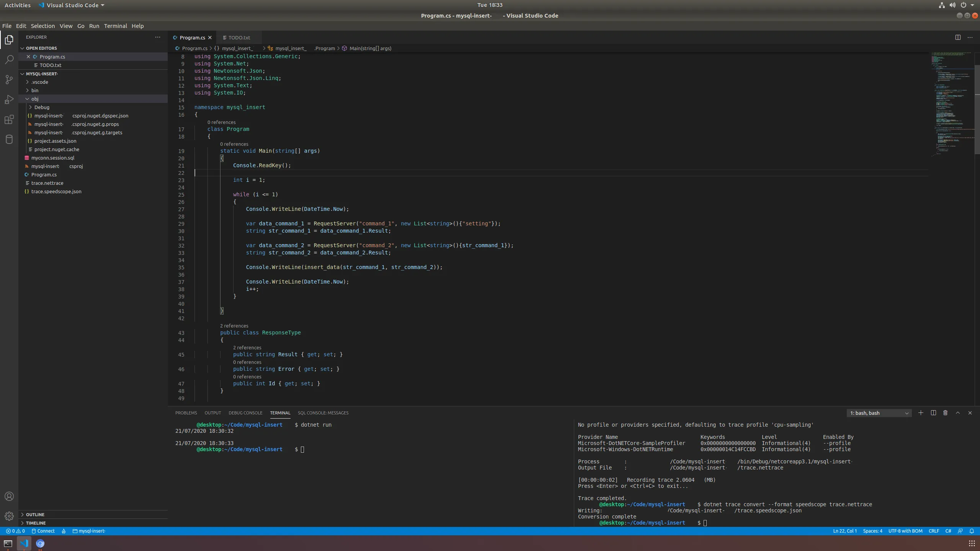Viewport: 980px width, 551px height.
Task: Click the Connect button in status bar
Action: [x=43, y=531]
